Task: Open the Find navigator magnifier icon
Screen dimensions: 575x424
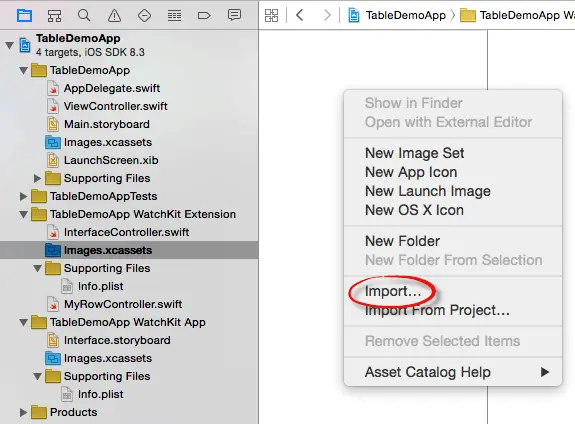Action: coord(84,15)
